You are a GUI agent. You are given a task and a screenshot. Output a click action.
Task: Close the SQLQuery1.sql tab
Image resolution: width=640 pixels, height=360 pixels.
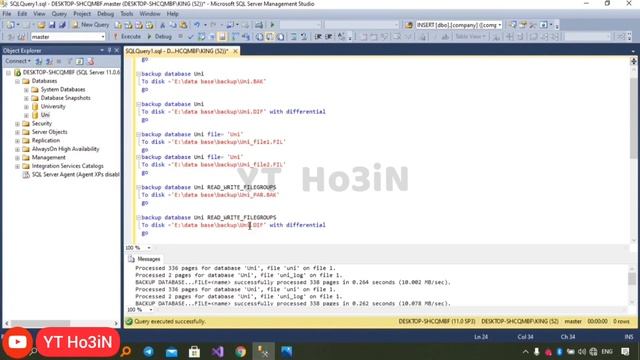click(236, 51)
